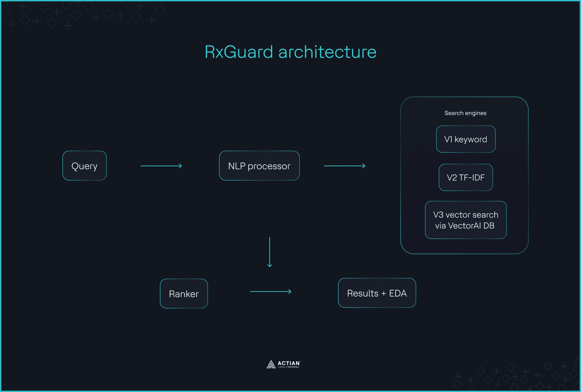581x392 pixels.
Task: Select the V2 TF-IDF box
Action: pyautogui.click(x=466, y=177)
